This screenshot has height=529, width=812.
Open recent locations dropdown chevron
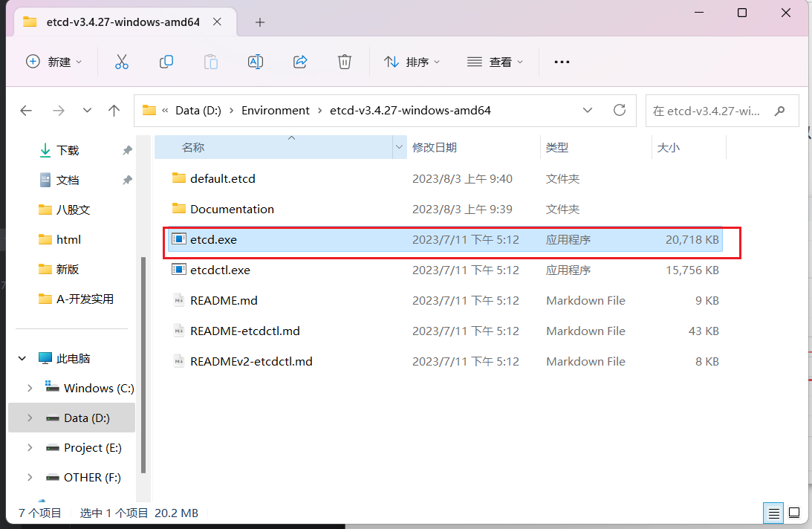pos(87,111)
